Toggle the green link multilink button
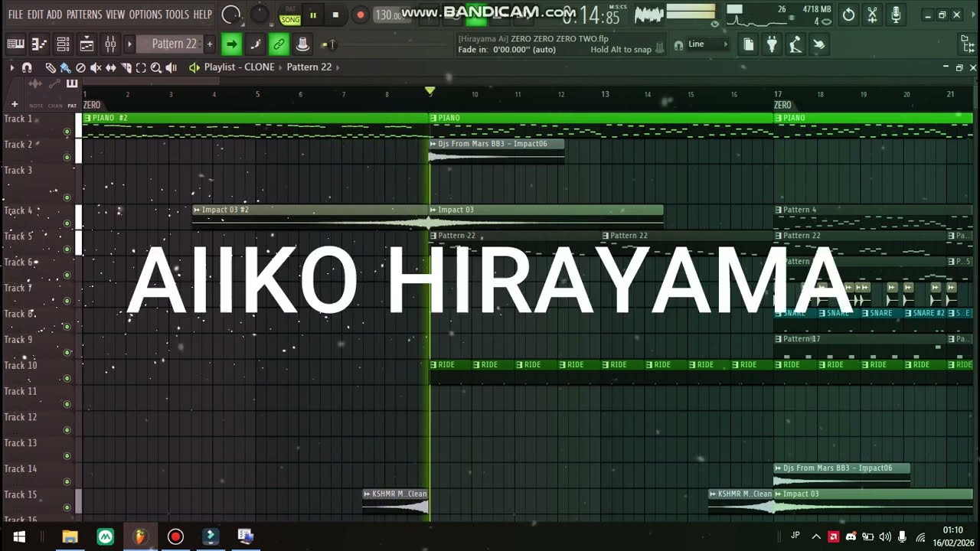The height and width of the screenshot is (551, 980). coord(279,44)
